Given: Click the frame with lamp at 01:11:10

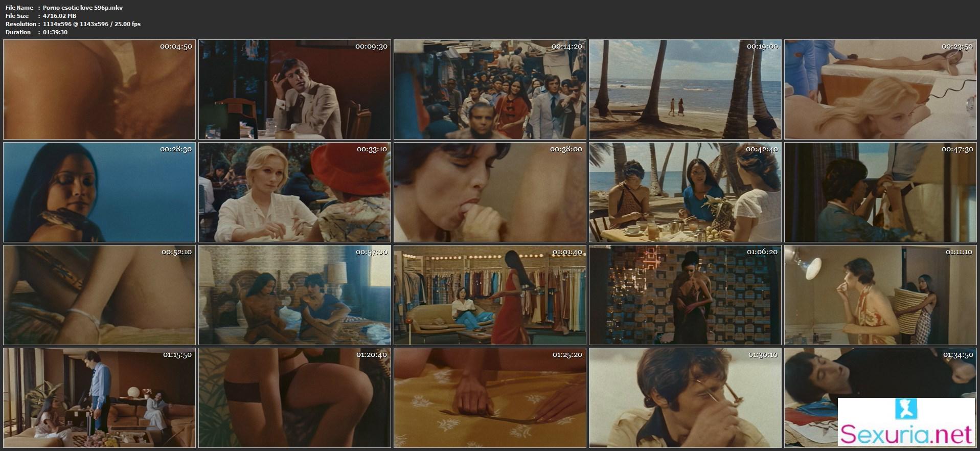Looking at the screenshot, I should [880, 295].
